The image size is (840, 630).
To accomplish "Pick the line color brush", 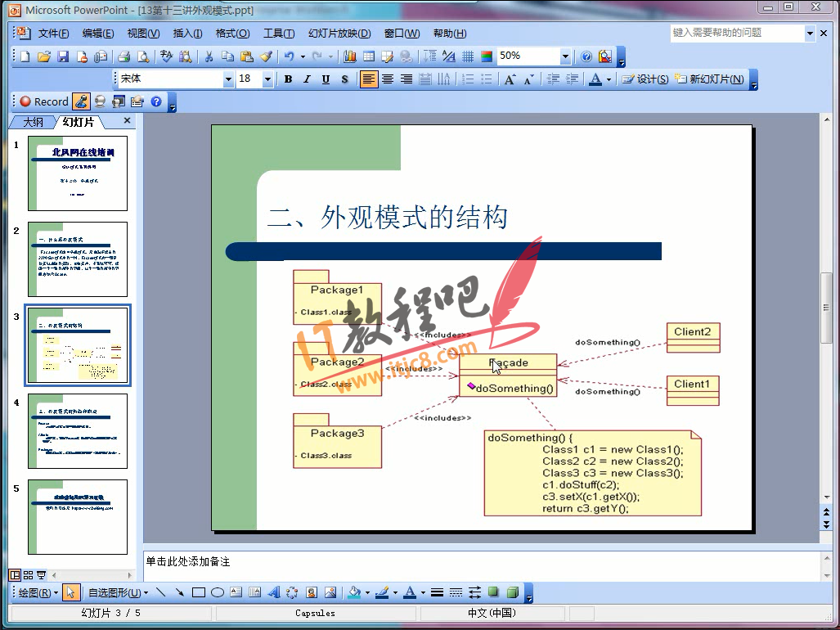I will pos(383,592).
